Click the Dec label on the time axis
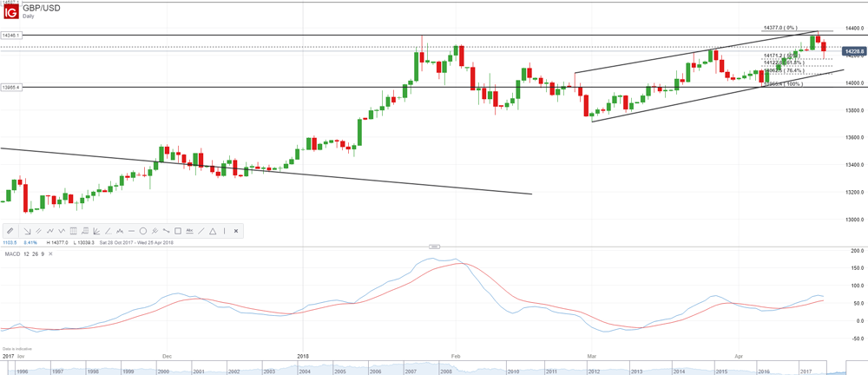868x375 pixels. click(x=166, y=354)
